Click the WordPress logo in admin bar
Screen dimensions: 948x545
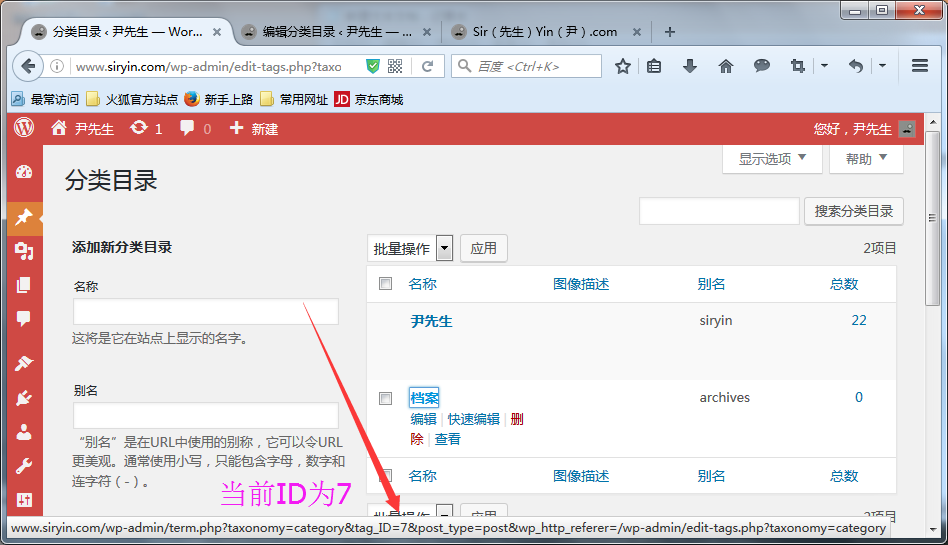coord(24,128)
